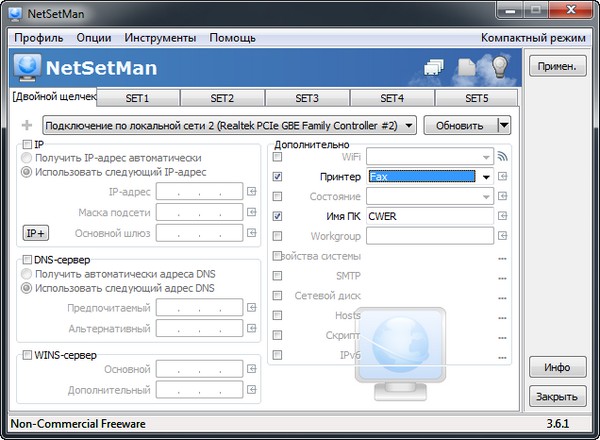The image size is (600, 440).
Task: Open the arrow menu beside Обновить
Action: tap(504, 126)
